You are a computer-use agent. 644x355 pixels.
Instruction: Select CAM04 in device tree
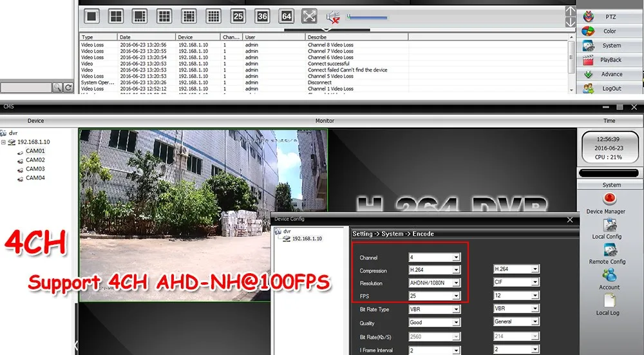35,178
